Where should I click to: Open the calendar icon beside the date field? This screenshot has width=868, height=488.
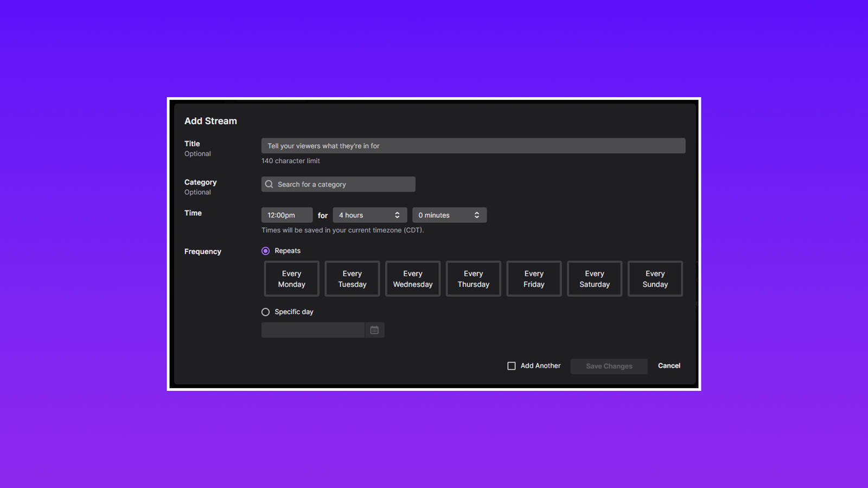pos(374,330)
